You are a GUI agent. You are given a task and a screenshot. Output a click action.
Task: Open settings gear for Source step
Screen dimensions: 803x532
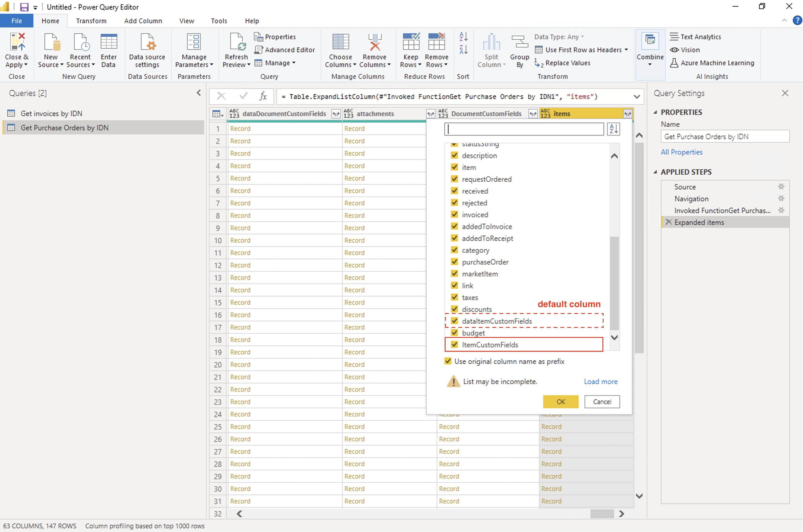(781, 187)
